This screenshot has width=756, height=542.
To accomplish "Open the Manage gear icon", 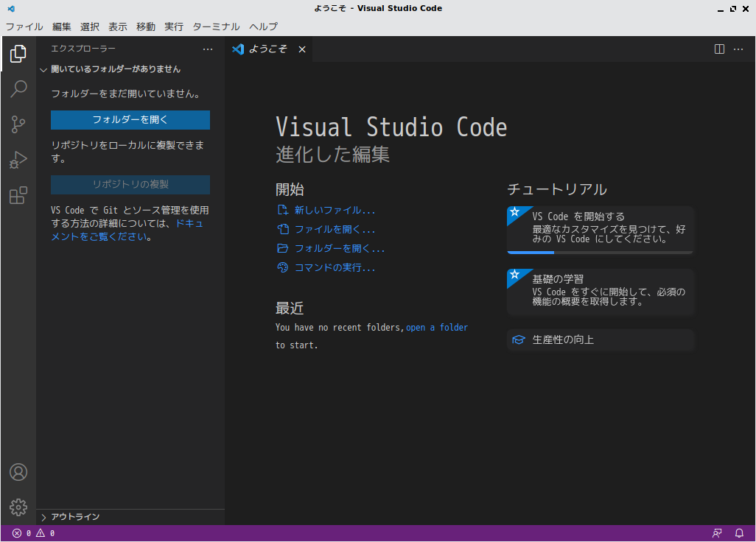I will (x=18, y=507).
